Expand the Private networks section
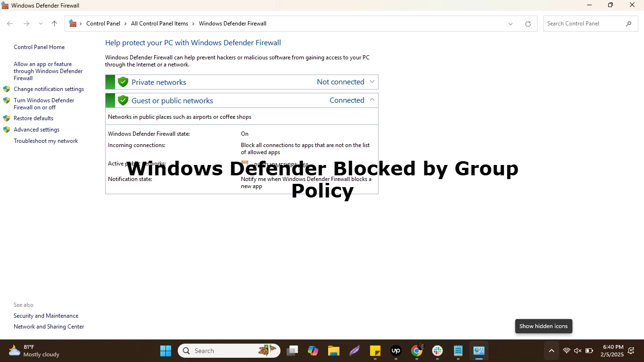644x362 pixels. point(372,82)
